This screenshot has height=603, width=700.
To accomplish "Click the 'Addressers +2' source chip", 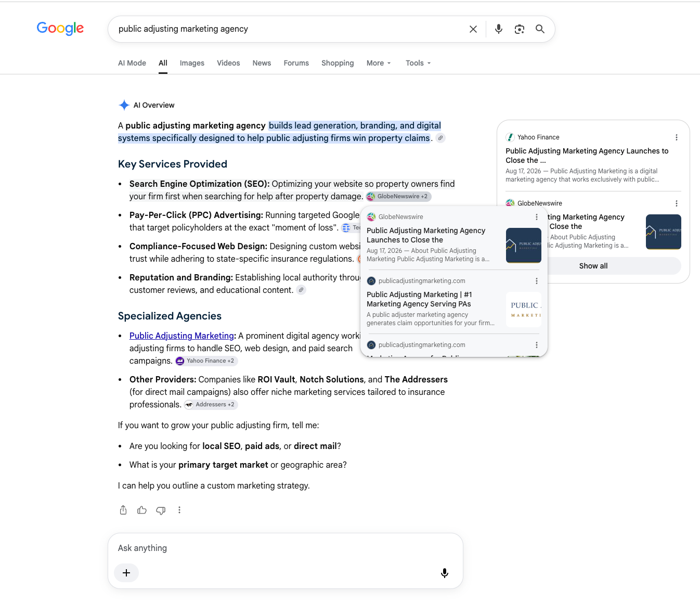I will (x=211, y=404).
